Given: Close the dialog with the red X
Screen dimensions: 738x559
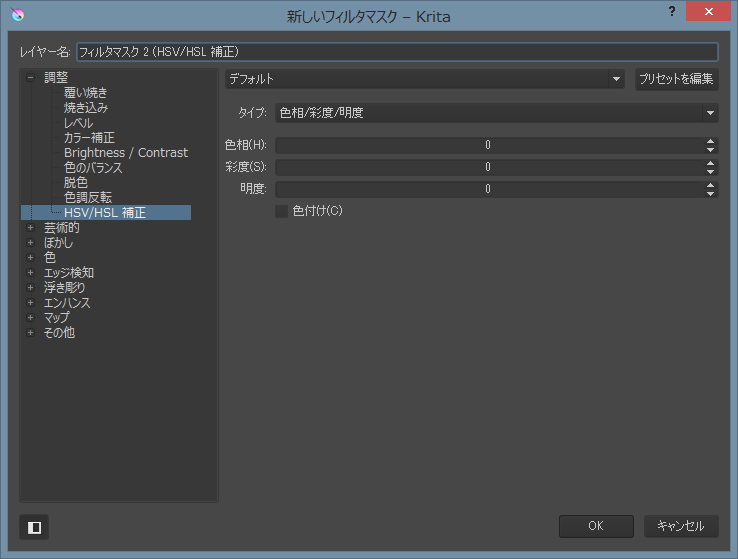Looking at the screenshot, I should point(708,11).
